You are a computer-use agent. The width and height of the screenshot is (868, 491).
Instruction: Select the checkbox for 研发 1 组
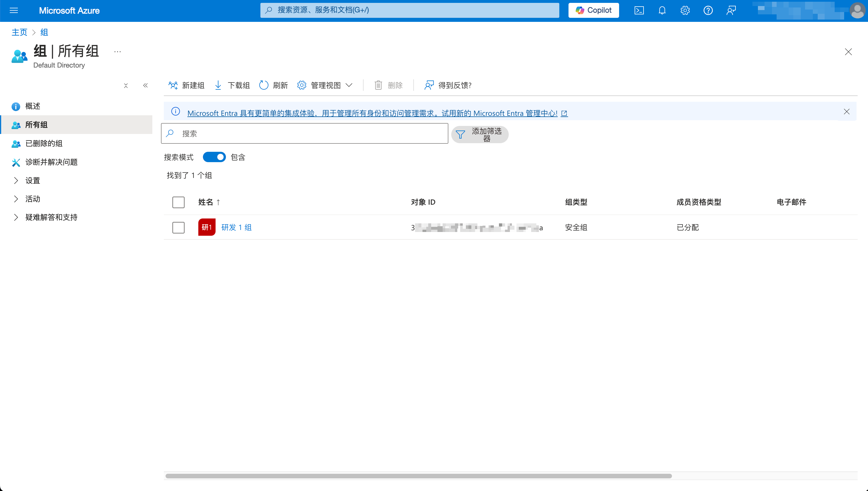pyautogui.click(x=178, y=228)
